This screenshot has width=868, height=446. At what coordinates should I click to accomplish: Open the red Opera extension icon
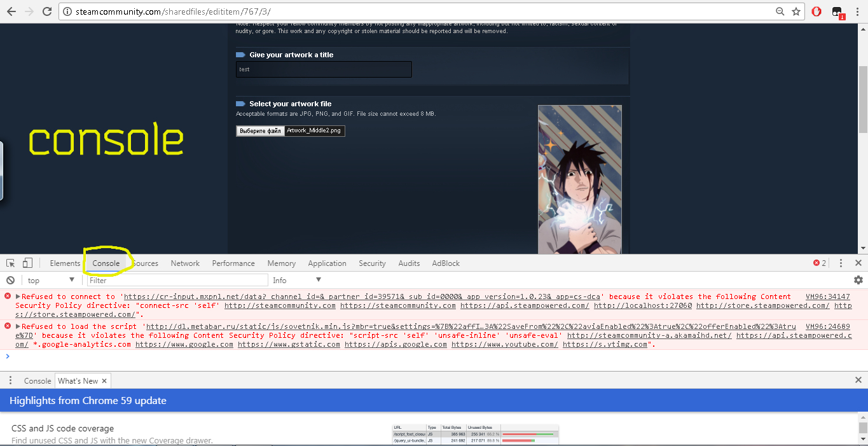pos(817,11)
